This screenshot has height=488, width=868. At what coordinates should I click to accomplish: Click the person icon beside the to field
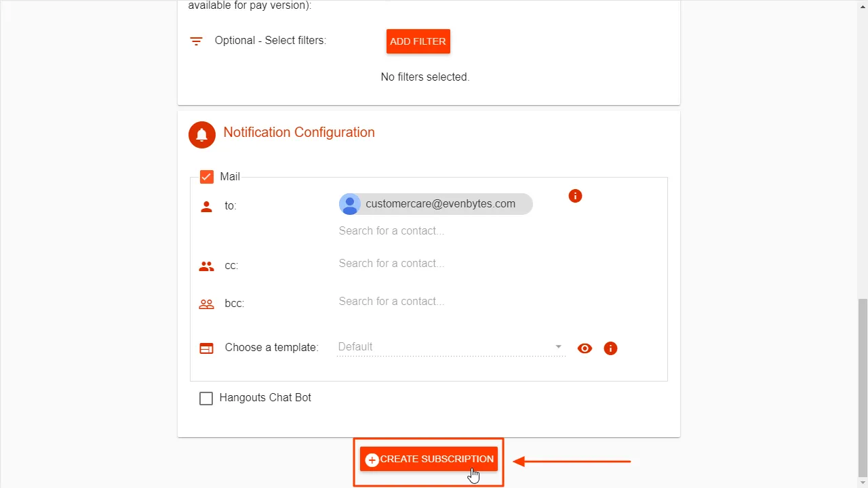[x=207, y=206]
